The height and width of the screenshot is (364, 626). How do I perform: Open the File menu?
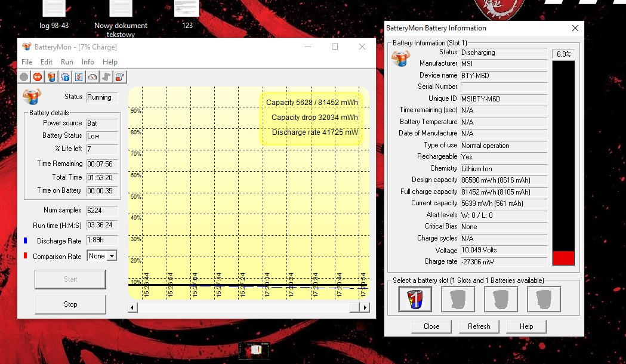[x=27, y=62]
